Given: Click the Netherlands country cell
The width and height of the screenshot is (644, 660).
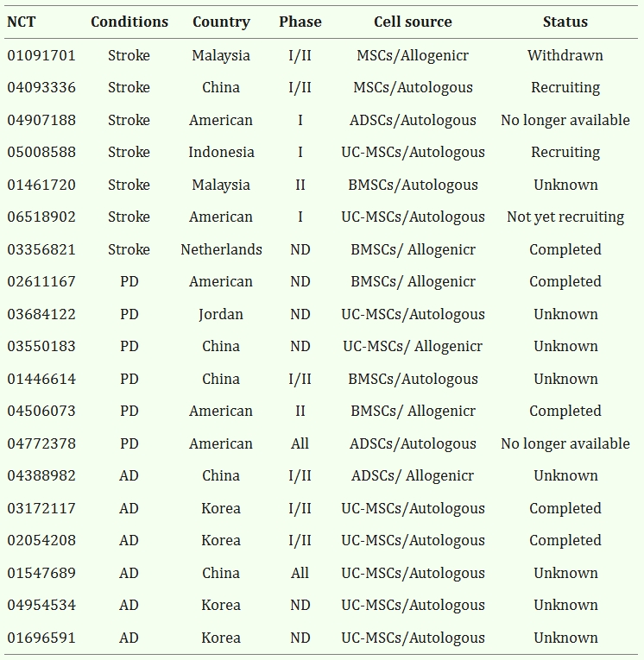Looking at the screenshot, I should point(221,249).
